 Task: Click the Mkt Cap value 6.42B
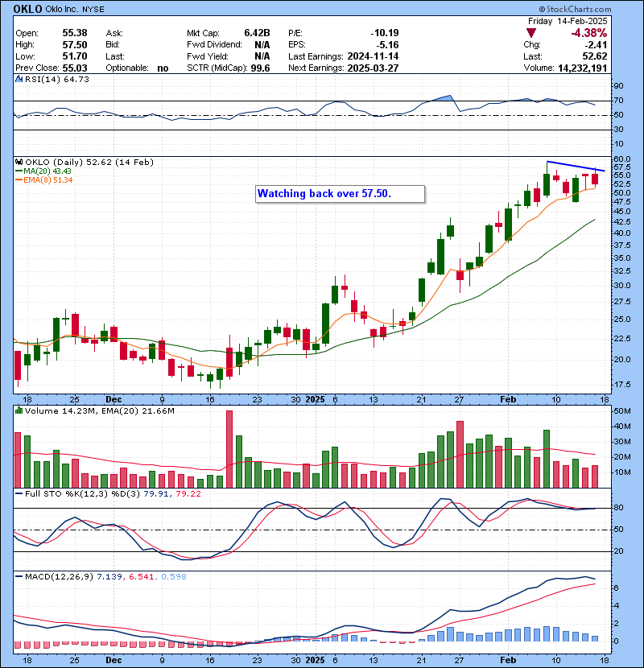[x=257, y=33]
